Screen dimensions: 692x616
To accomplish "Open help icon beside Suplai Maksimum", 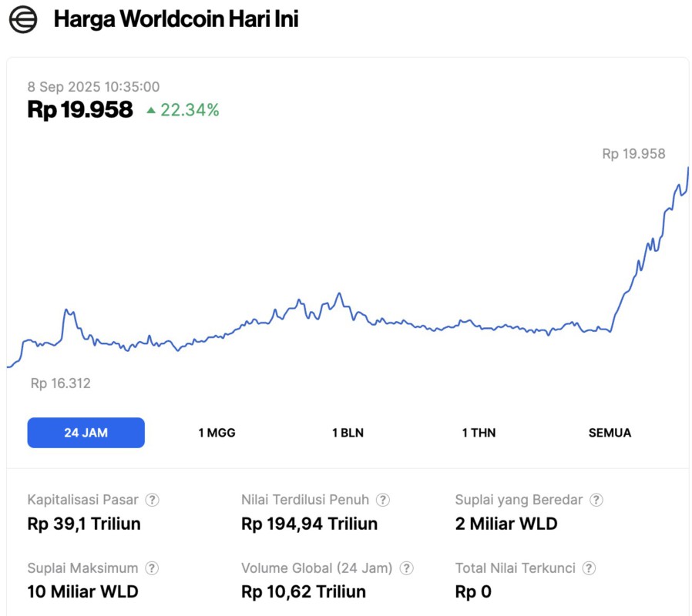I will (x=153, y=568).
